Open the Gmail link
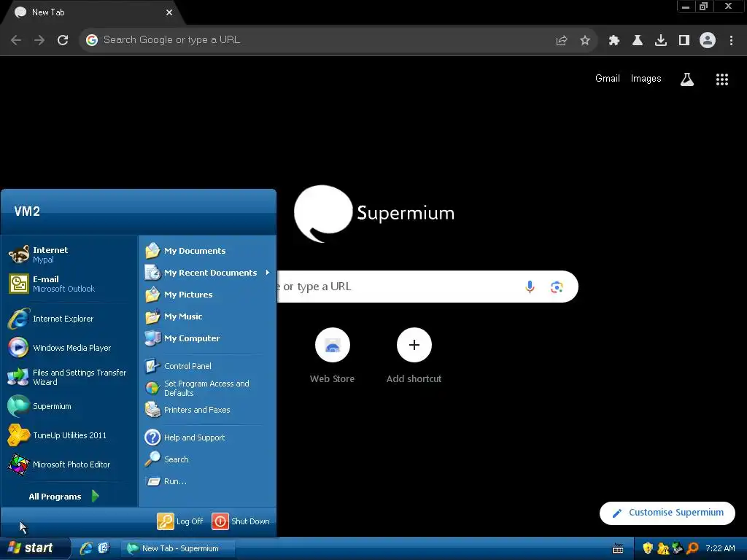The image size is (747, 560). tap(608, 79)
